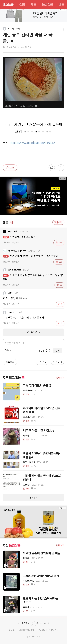The width and height of the screenshot is (67, 644).
Task: Open the emoji sticker picker in comment box
Action: (x=48, y=351)
